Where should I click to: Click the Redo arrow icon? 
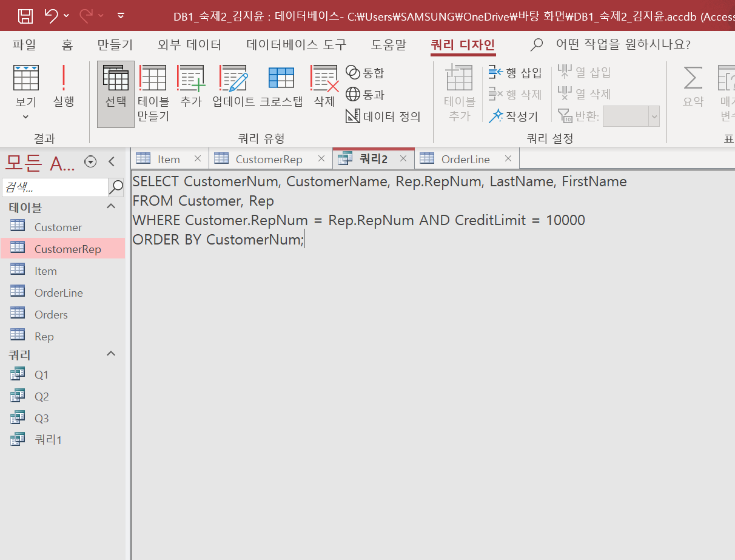point(86,15)
